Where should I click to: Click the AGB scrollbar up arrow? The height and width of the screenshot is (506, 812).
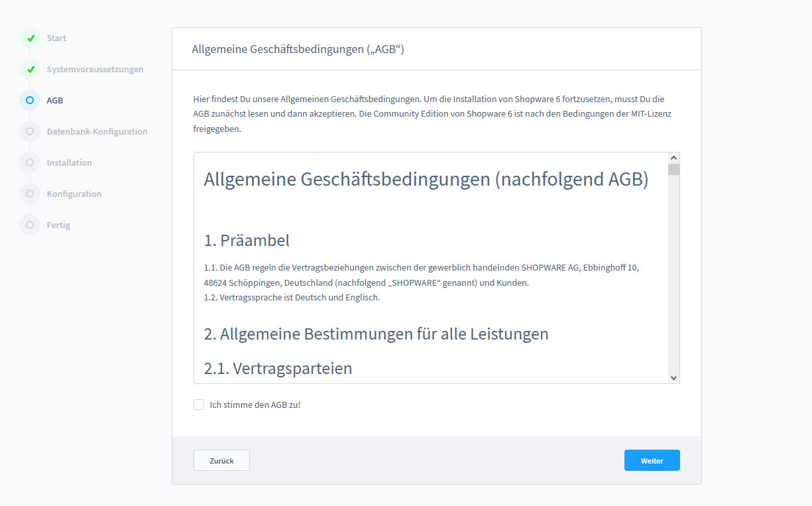(674, 158)
